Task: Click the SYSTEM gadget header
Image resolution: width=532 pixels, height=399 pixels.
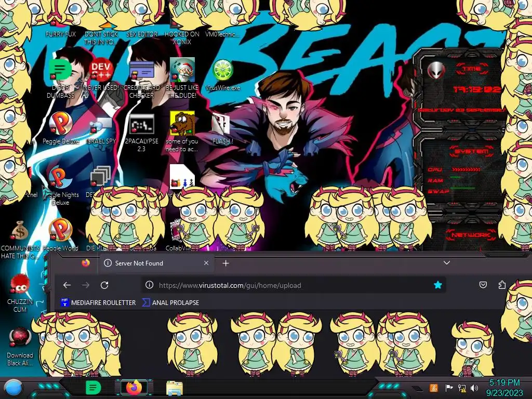Action: pyautogui.click(x=472, y=151)
